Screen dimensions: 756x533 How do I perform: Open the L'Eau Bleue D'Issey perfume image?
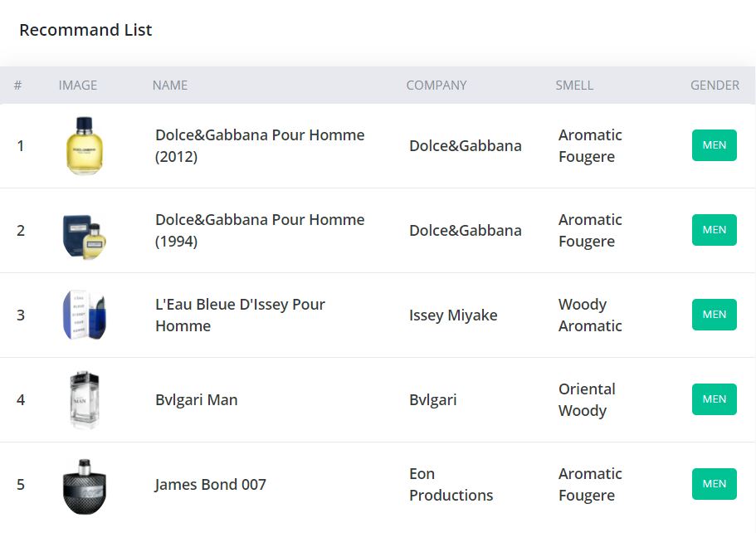click(84, 315)
